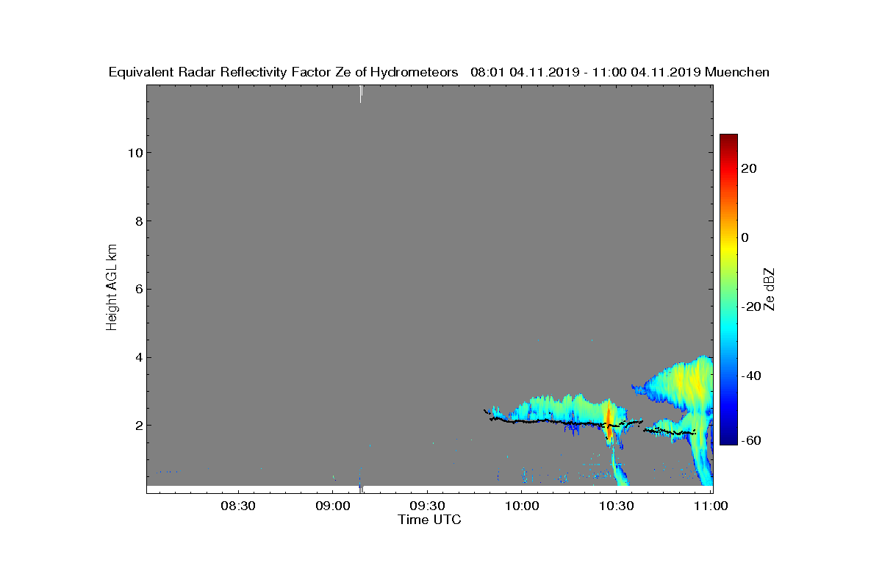Click the dark red top of the colorbar
The image size is (882, 588).
(728, 140)
